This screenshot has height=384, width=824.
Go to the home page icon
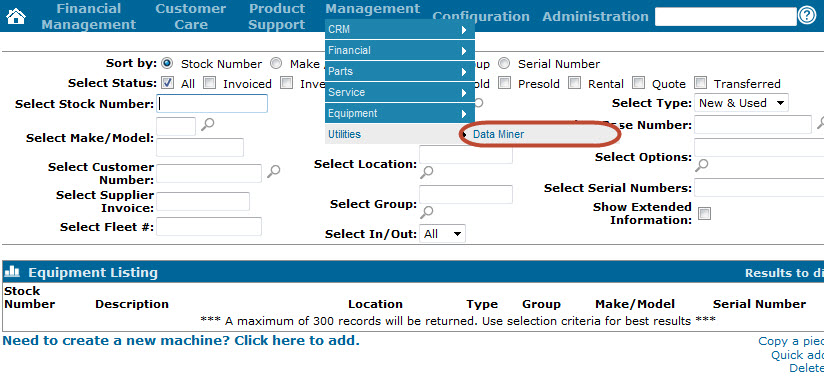click(16, 16)
